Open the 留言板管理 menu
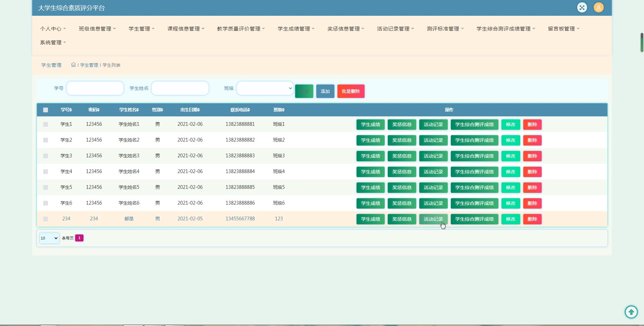The height and width of the screenshot is (326, 644). 563,29
